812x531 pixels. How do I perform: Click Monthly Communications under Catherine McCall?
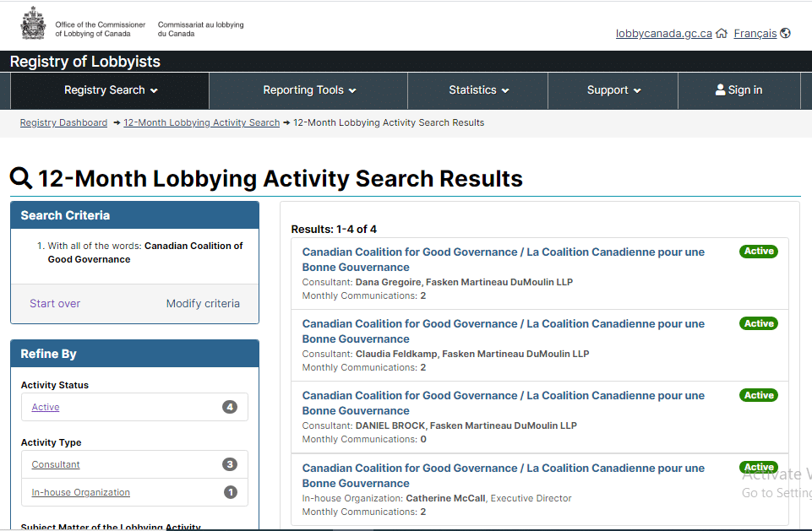coord(364,512)
